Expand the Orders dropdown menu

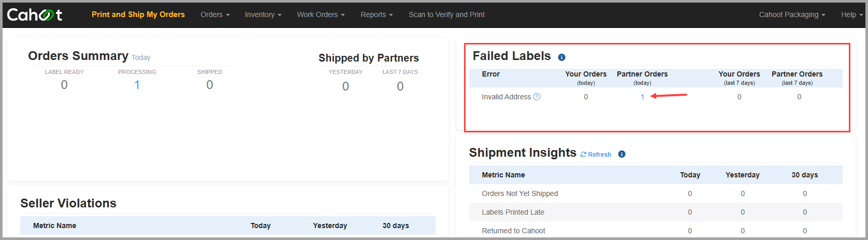point(215,14)
